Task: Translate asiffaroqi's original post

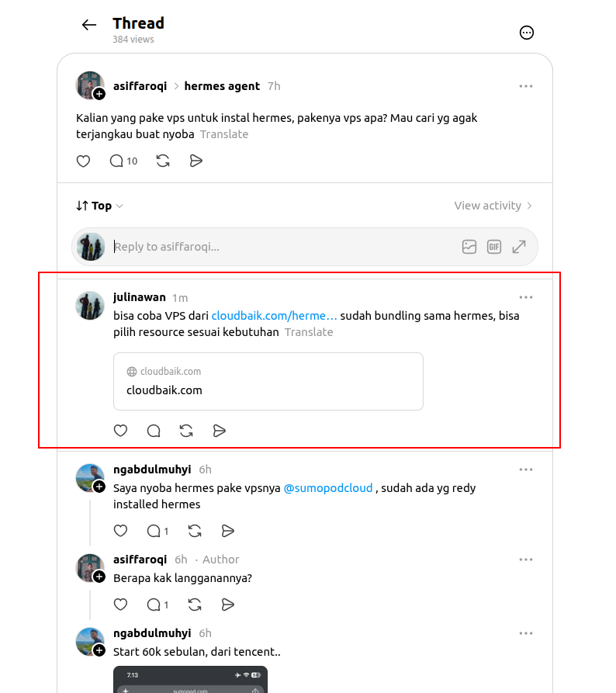Action: point(224,134)
